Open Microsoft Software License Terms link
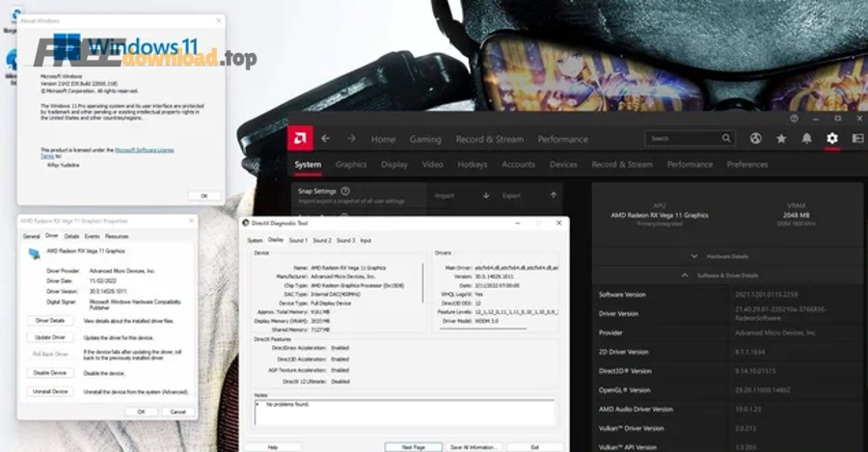Screen dimensions: 868x452 point(144,150)
